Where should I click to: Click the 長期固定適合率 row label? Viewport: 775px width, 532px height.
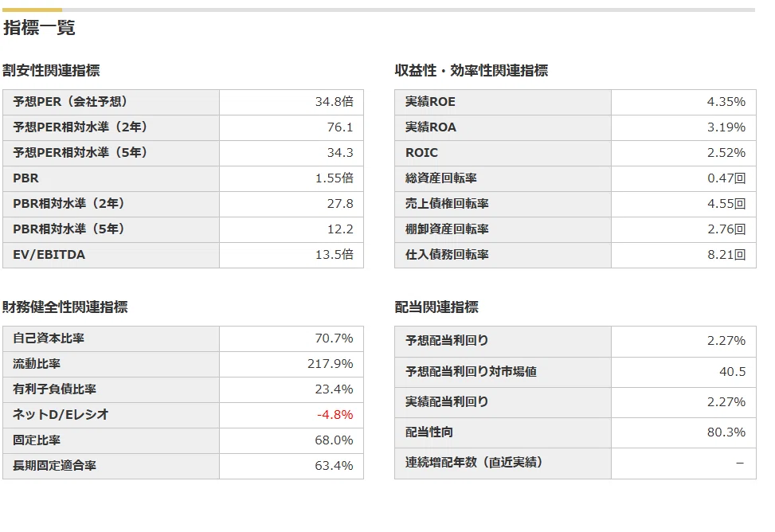pyautogui.click(x=54, y=466)
